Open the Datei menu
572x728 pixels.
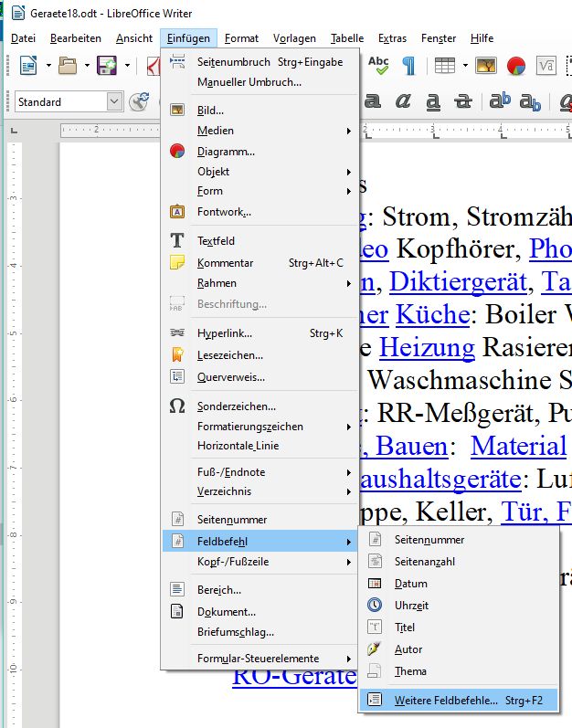click(23, 38)
